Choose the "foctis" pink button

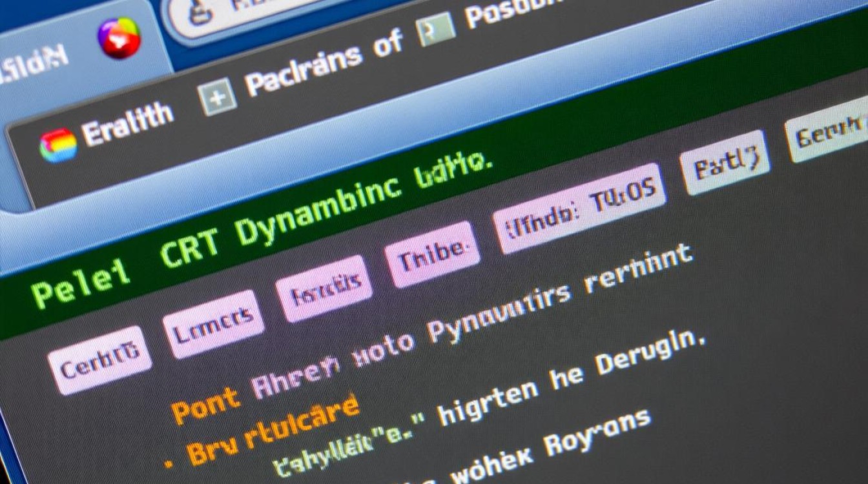click(325, 288)
